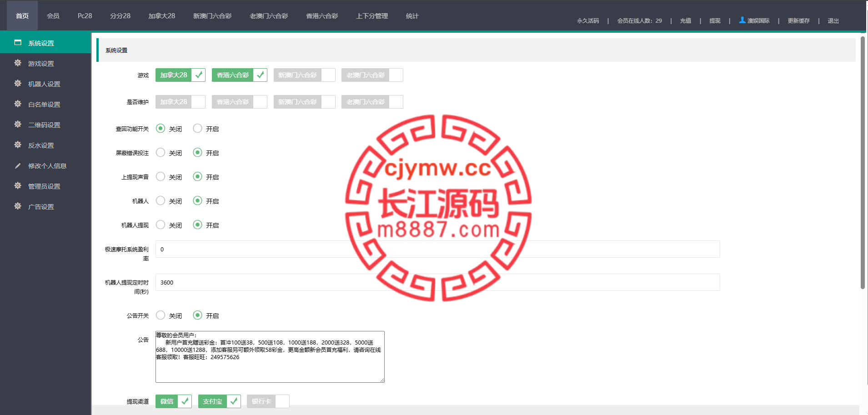868x415 pixels.
Task: Click the 提现 link in header
Action: tap(715, 21)
